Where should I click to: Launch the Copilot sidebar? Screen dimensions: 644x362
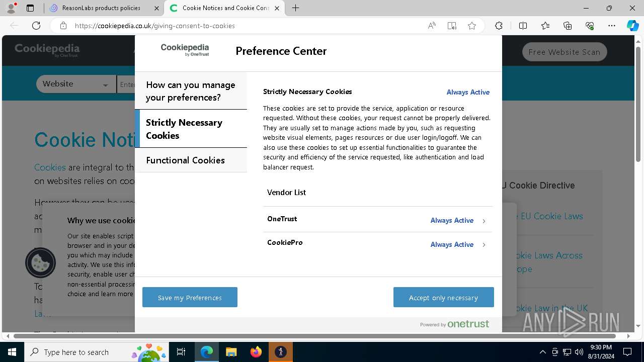(632, 26)
